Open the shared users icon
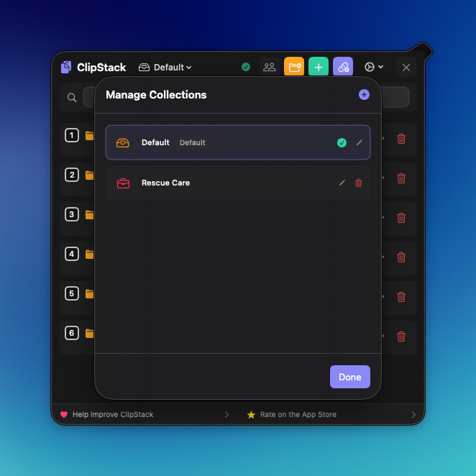 (270, 67)
